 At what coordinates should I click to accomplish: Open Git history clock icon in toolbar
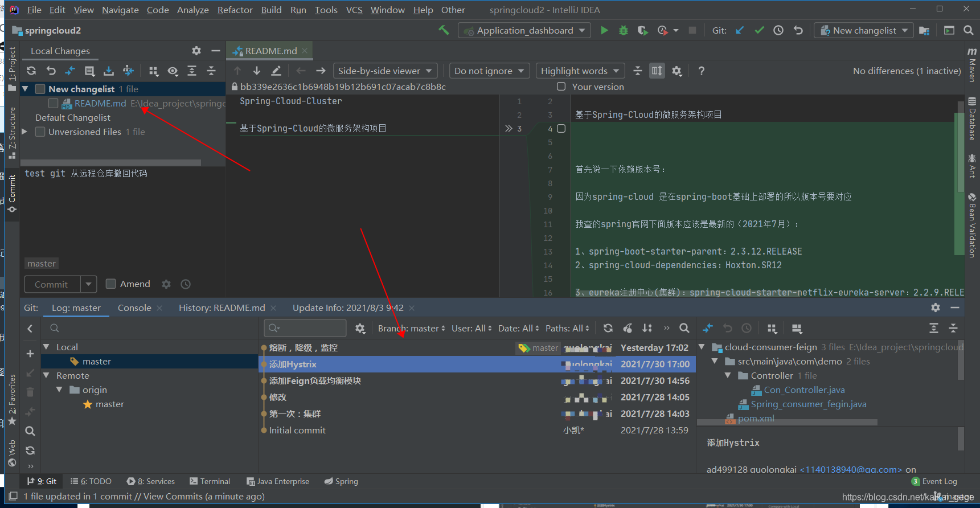(x=778, y=30)
